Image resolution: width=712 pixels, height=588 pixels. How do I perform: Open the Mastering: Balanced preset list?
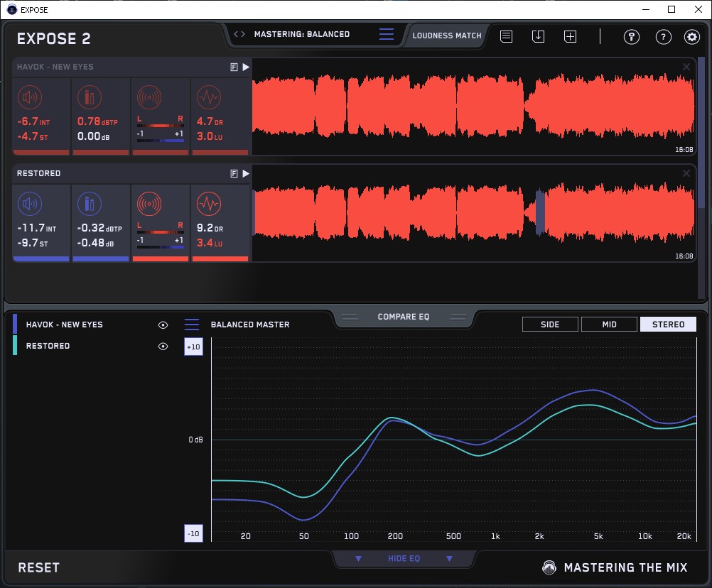(387, 34)
